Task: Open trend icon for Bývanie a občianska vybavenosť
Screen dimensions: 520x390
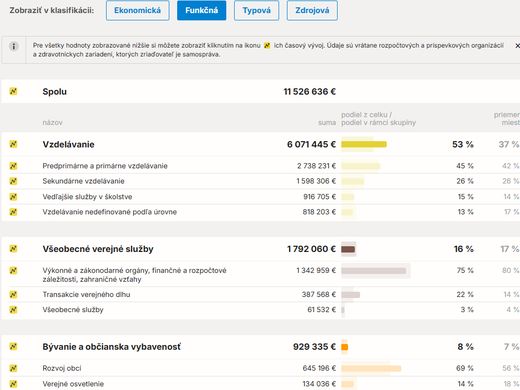Action: (13, 347)
